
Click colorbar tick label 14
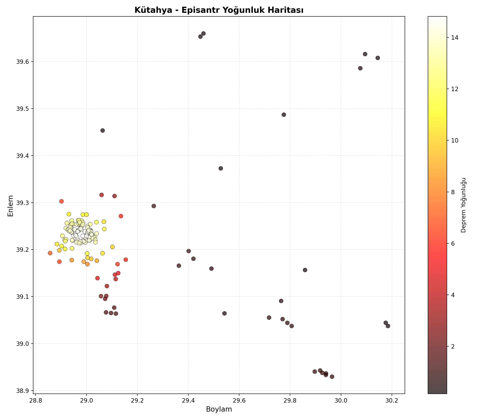[455, 38]
